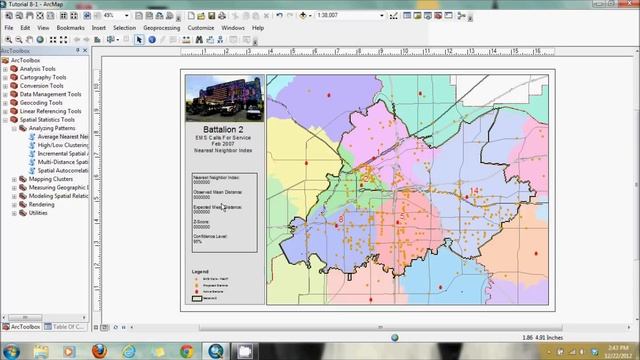640x360 pixels.
Task: Select the building photo in layout
Action: pos(224,98)
